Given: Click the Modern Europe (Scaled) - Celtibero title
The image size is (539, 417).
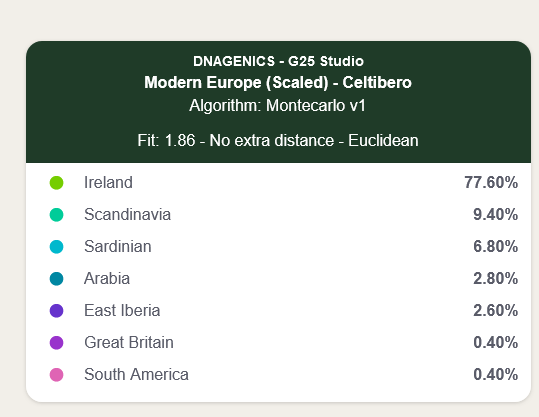Looking at the screenshot, I should 278,83.
